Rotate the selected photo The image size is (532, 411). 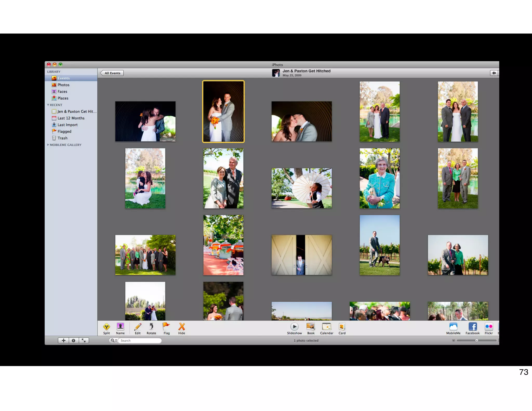pyautogui.click(x=151, y=327)
